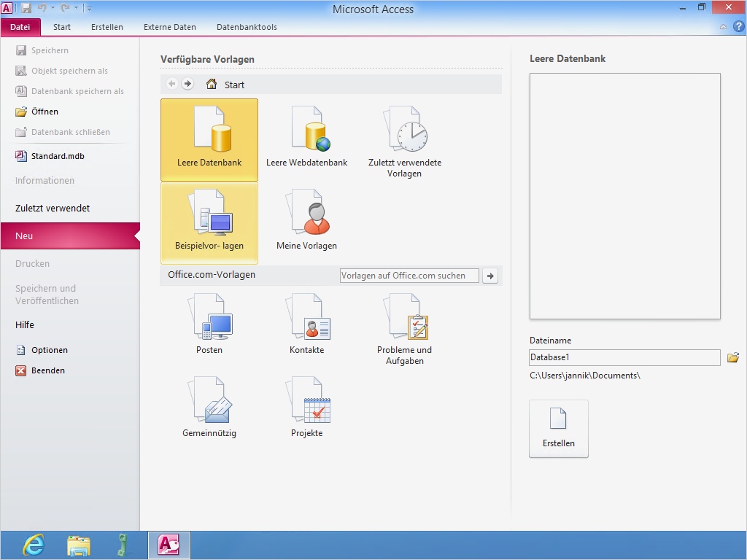Open the Datei tab

20,27
